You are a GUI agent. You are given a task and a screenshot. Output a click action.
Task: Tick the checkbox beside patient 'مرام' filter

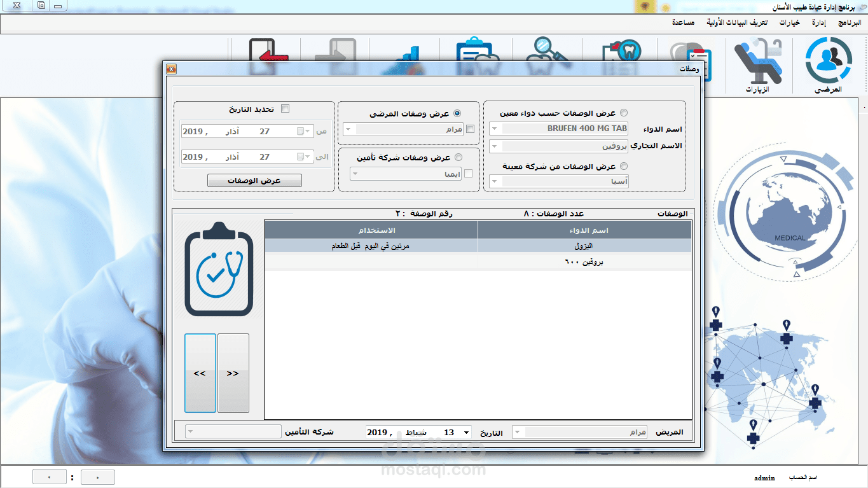tap(471, 129)
